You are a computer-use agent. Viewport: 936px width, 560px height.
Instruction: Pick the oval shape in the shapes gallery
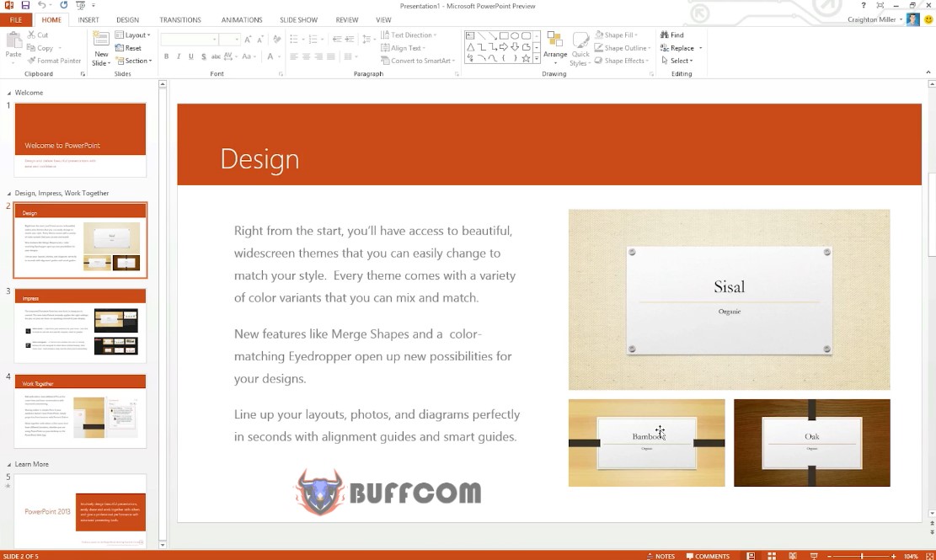click(x=515, y=35)
